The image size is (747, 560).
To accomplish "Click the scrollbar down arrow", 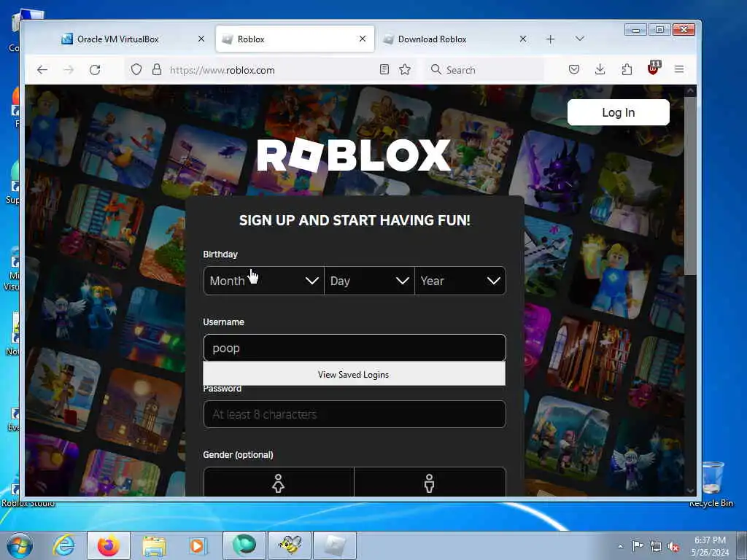I will (690, 491).
